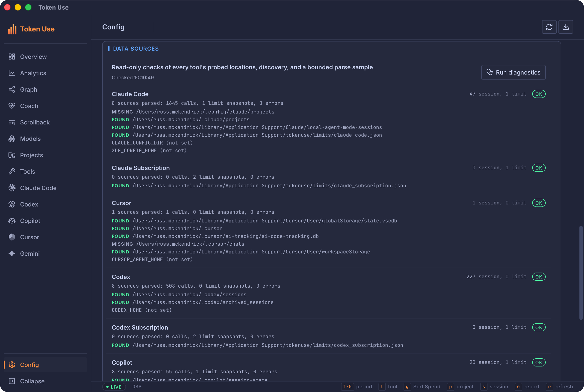Click the OK badge in the Copilot data source row

pos(539,362)
